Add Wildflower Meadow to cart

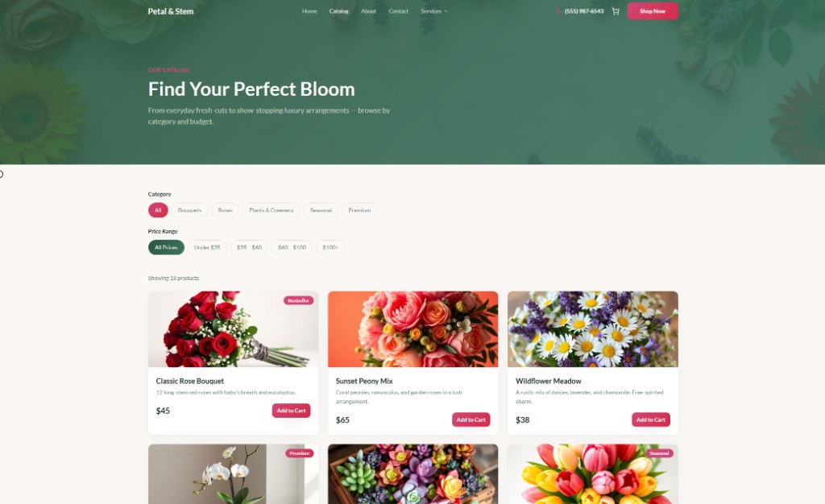click(x=651, y=419)
